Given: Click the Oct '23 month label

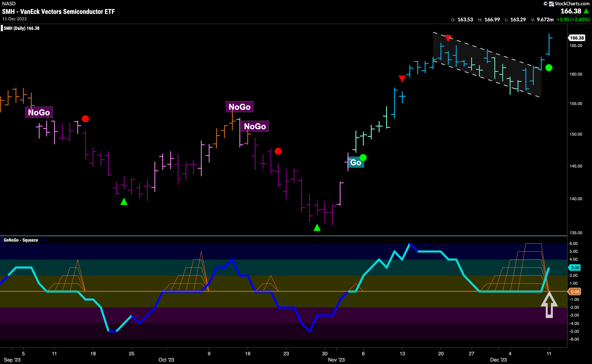Looking at the screenshot, I should click(x=166, y=360).
